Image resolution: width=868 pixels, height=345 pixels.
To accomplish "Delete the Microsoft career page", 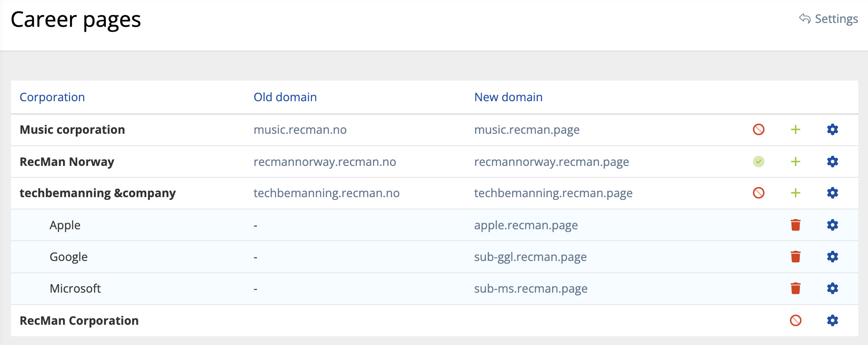I will tap(795, 288).
